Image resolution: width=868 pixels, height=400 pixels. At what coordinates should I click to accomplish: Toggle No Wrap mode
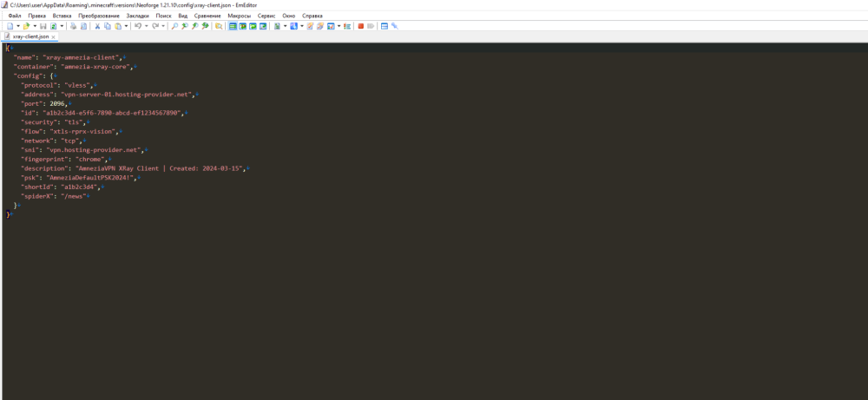click(233, 26)
